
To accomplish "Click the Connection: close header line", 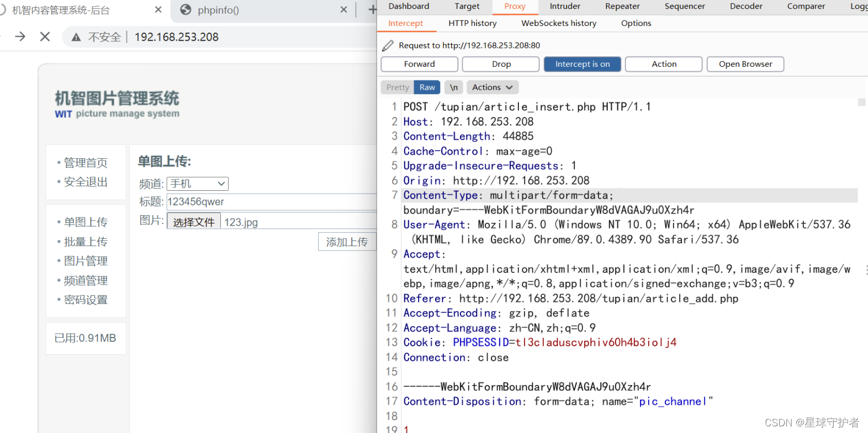I will click(x=456, y=357).
